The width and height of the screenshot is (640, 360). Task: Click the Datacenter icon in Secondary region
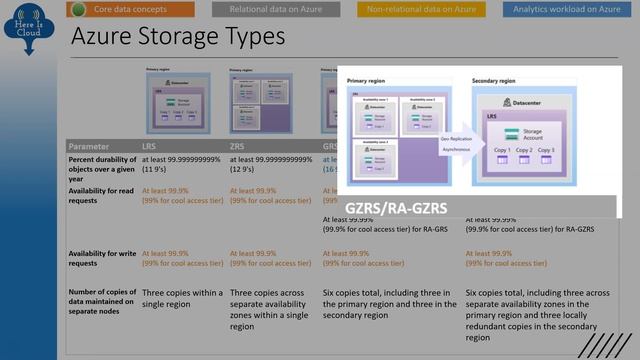click(507, 102)
